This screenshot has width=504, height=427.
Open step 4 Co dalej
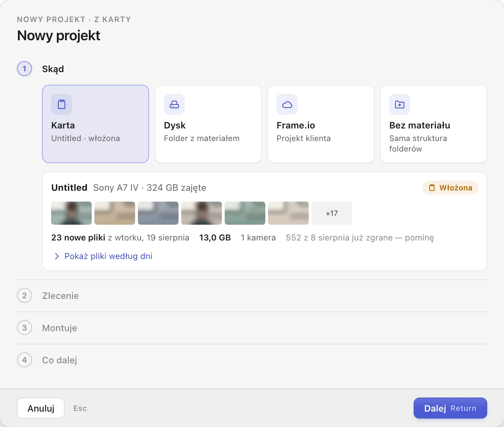[252, 360]
